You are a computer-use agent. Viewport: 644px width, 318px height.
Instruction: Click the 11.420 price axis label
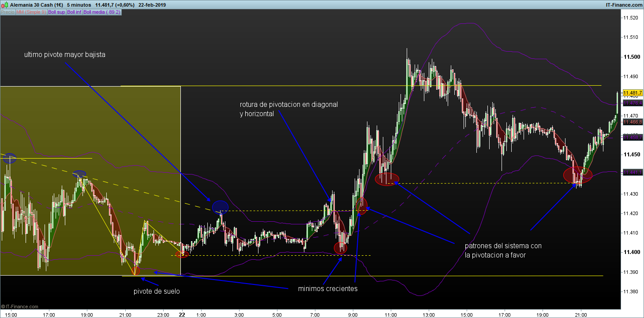point(630,213)
